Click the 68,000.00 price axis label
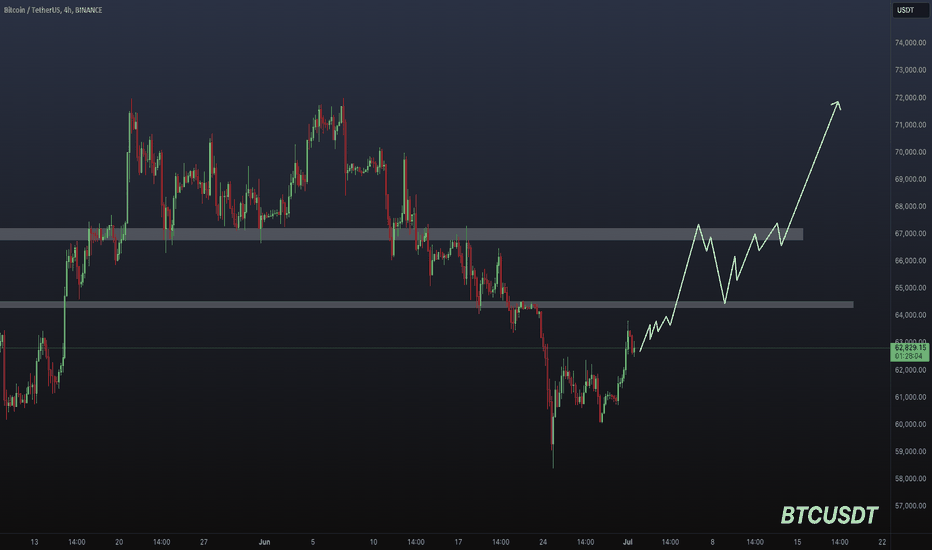932x550 pixels. (910, 206)
